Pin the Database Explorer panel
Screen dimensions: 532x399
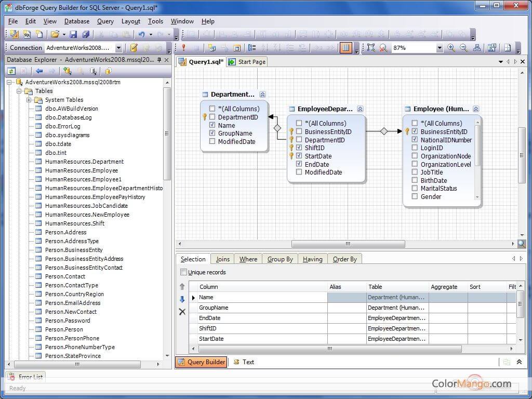[x=159, y=60]
